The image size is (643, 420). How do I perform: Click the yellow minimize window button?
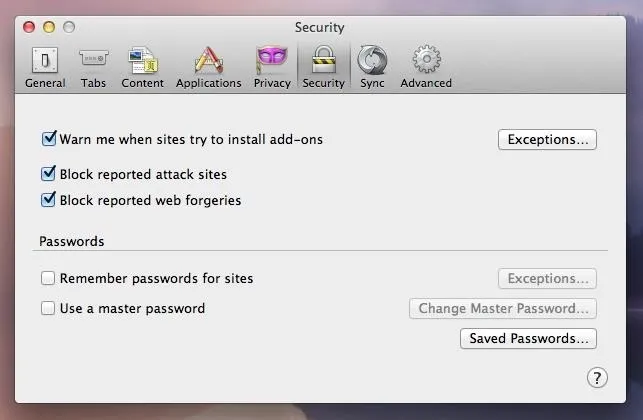49,27
